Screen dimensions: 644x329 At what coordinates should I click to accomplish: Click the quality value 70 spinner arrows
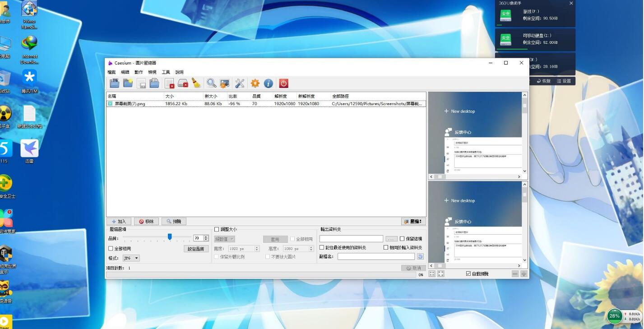coord(206,238)
